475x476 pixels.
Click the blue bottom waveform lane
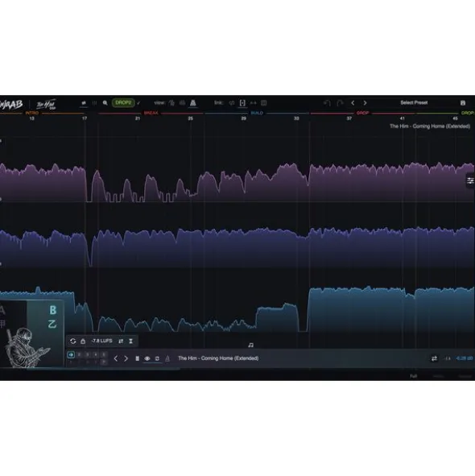[x=237, y=309]
